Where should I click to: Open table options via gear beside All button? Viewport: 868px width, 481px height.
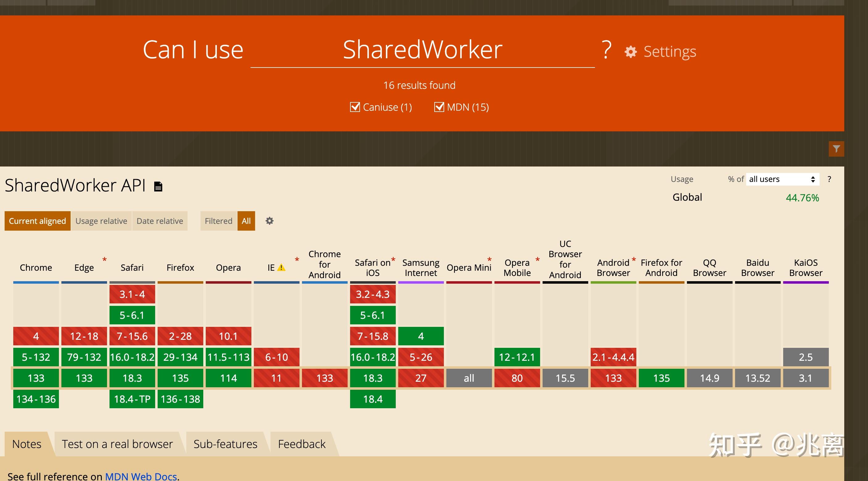tap(269, 221)
